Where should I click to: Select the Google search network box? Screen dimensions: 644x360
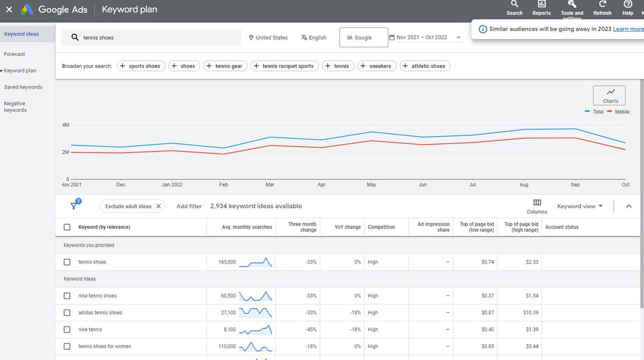tap(363, 38)
